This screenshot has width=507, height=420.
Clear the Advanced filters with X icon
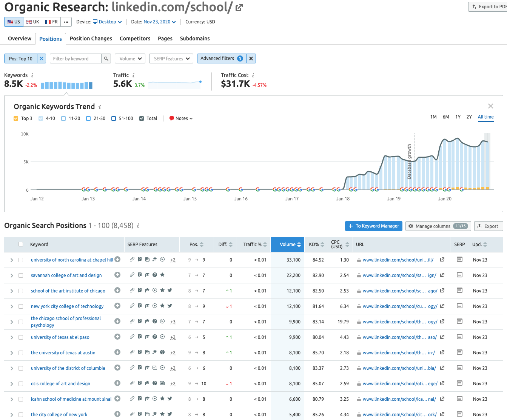coord(251,58)
